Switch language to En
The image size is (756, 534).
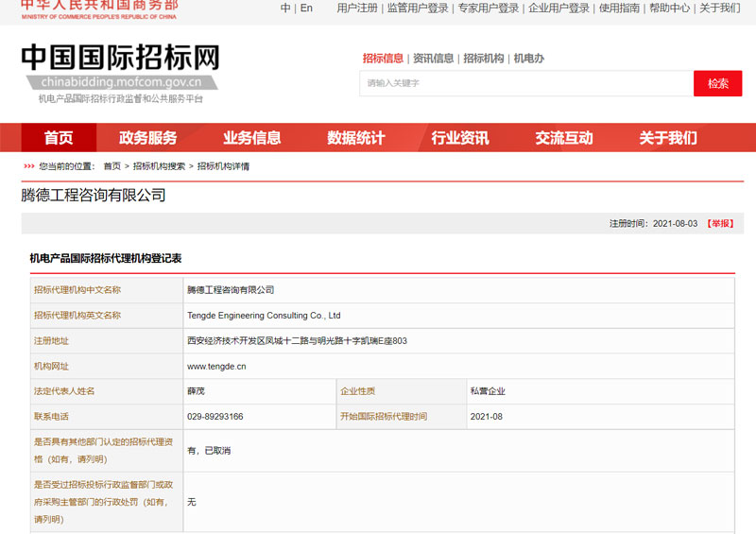coord(306,9)
